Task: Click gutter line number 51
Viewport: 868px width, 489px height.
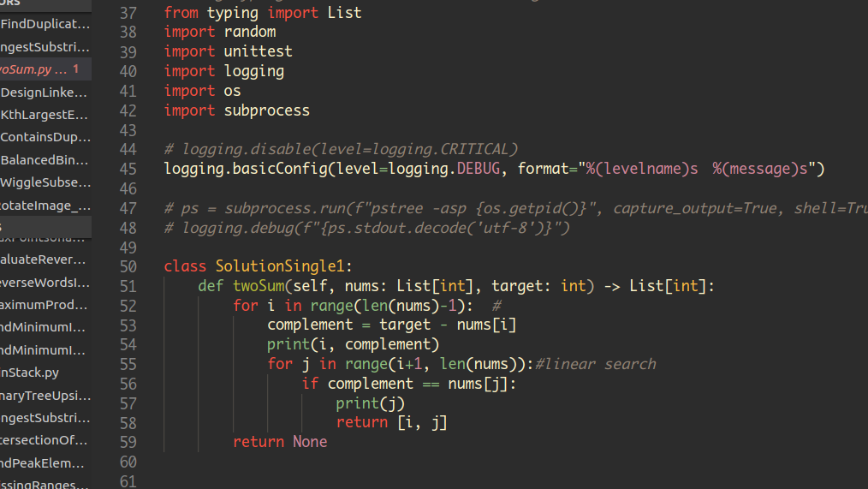Action: (128, 286)
